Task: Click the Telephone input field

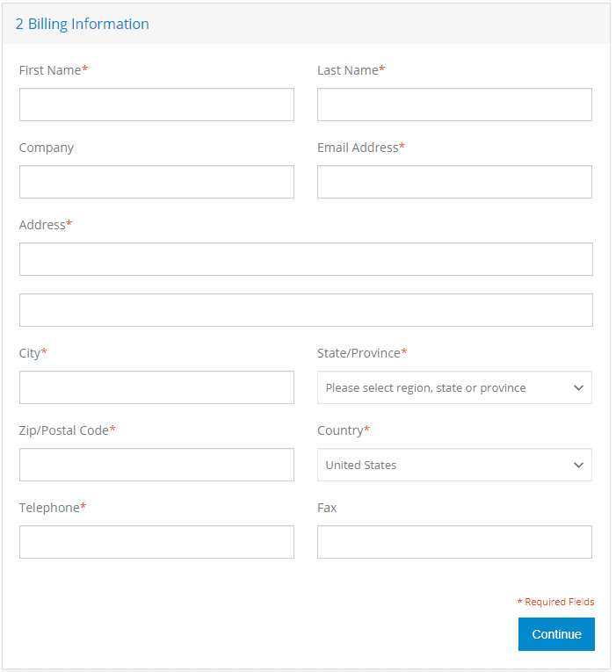Action: tap(156, 542)
